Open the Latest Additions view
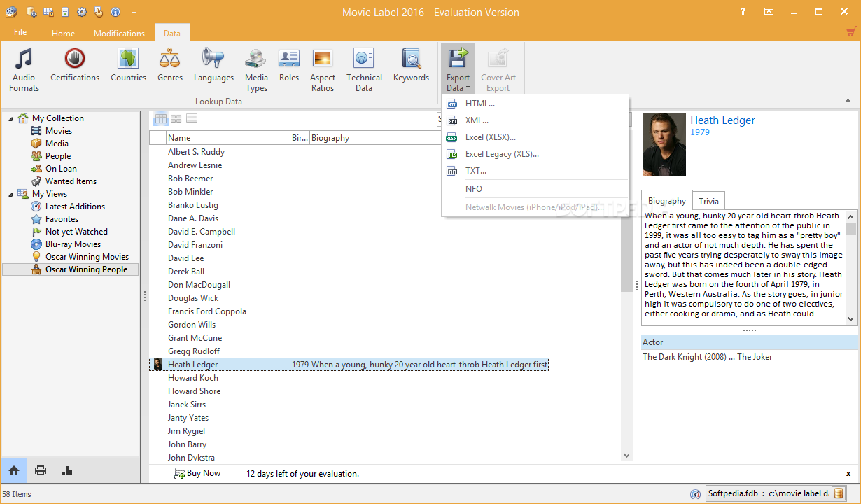The height and width of the screenshot is (504, 861). point(75,206)
